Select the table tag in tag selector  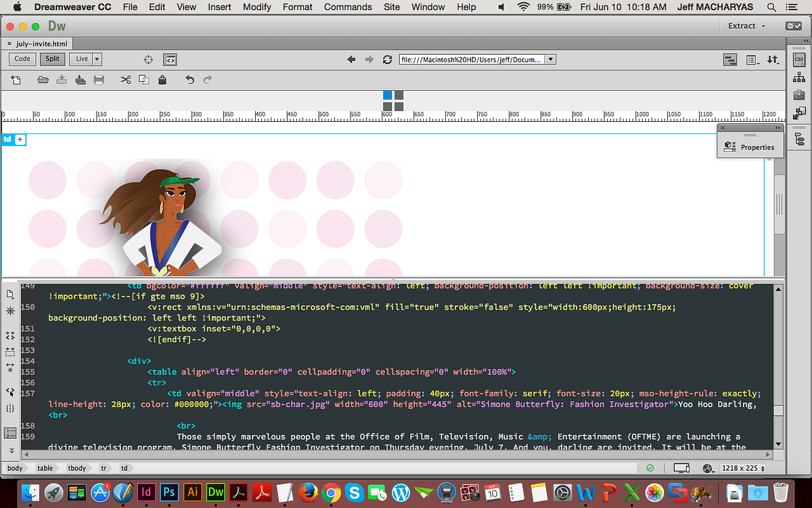(x=45, y=468)
